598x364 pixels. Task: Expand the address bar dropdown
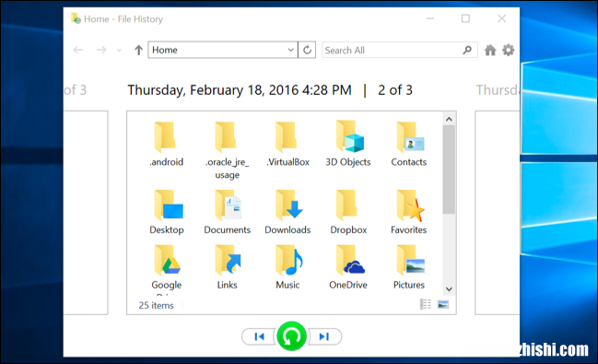[x=290, y=50]
